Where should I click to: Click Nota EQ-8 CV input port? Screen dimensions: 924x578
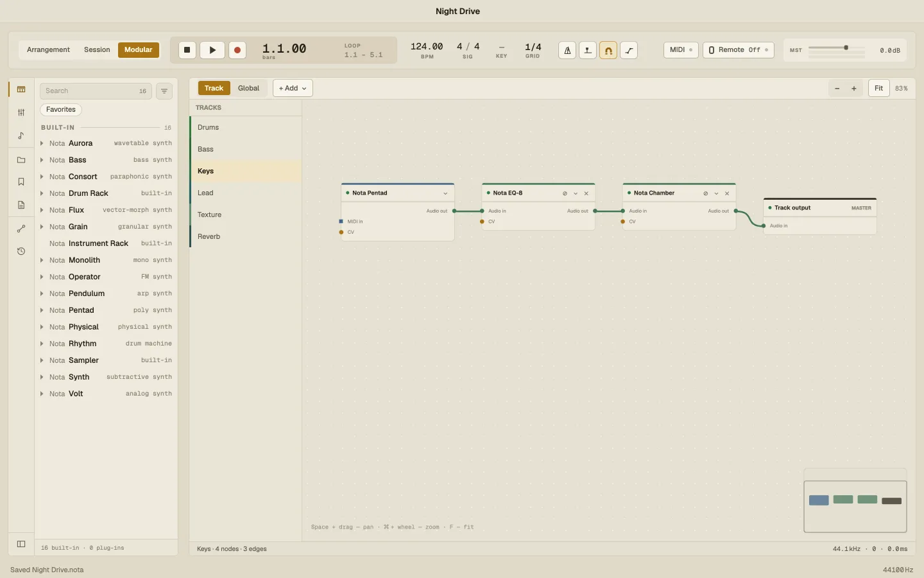482,222
